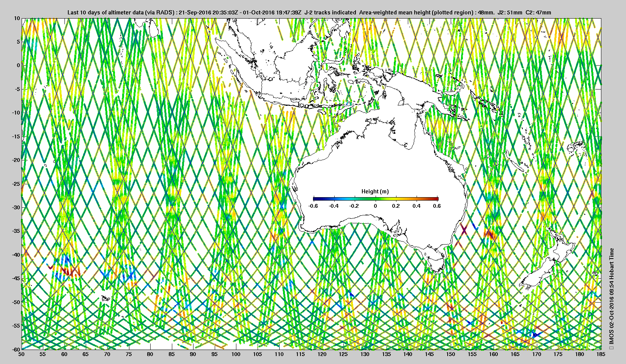The height and width of the screenshot is (364, 626).
Task: Click the x-axis longitude label '120'
Action: [322, 354]
